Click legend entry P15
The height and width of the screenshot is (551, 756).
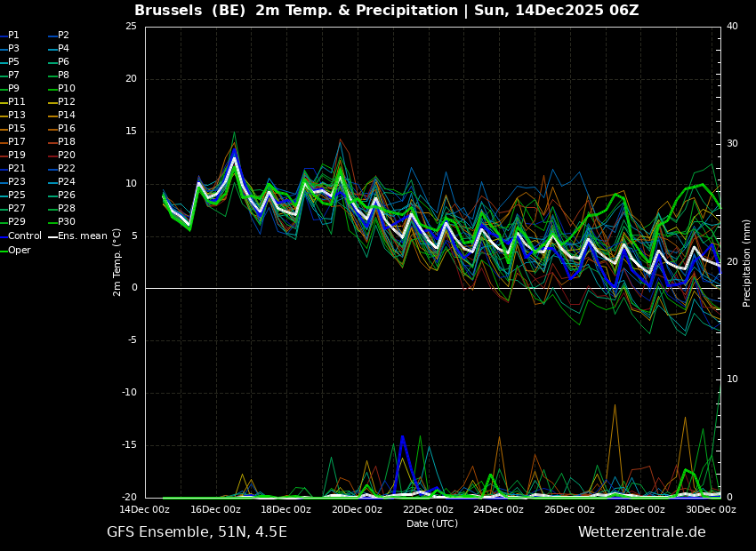click(x=16, y=129)
